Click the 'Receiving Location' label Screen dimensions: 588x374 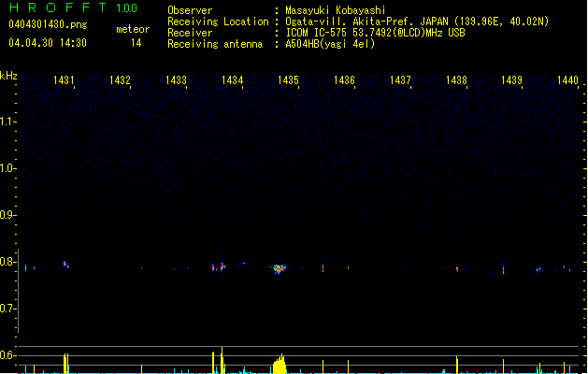(218, 22)
